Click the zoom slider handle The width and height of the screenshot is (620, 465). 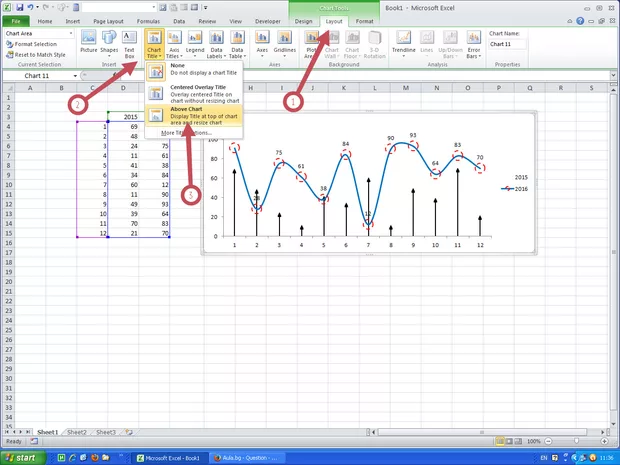[x=577, y=441]
